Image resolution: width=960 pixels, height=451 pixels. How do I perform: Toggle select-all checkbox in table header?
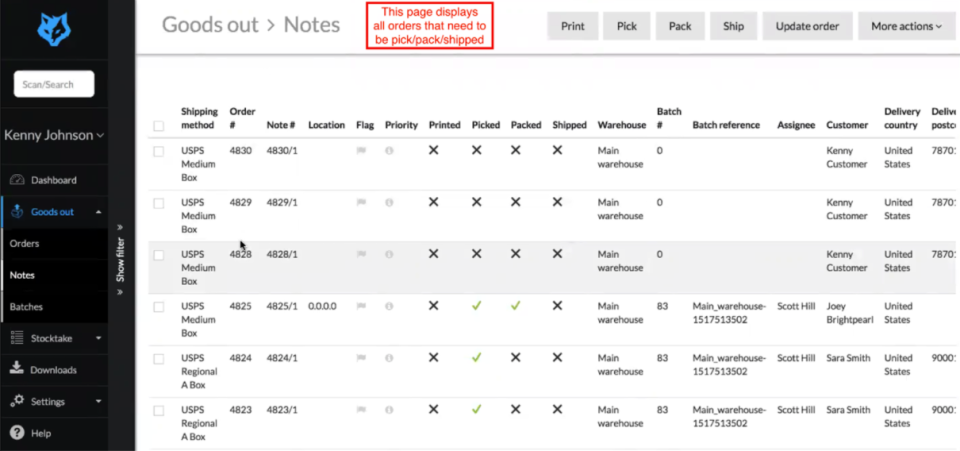tap(159, 126)
